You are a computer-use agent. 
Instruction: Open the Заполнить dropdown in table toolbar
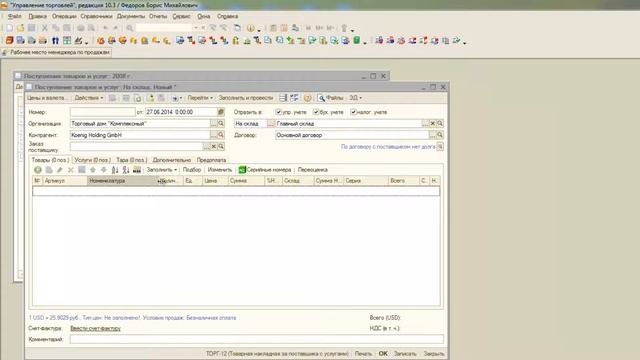(162, 170)
